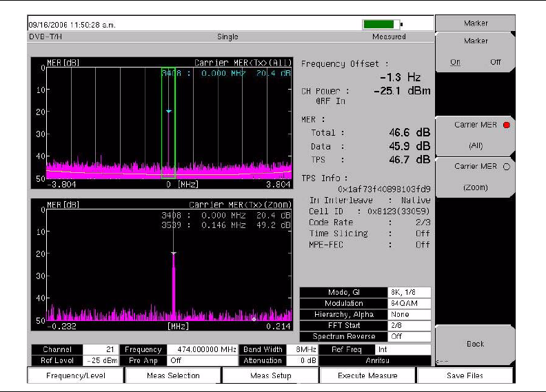Click the Ref Level -25 dBm field

[101, 360]
